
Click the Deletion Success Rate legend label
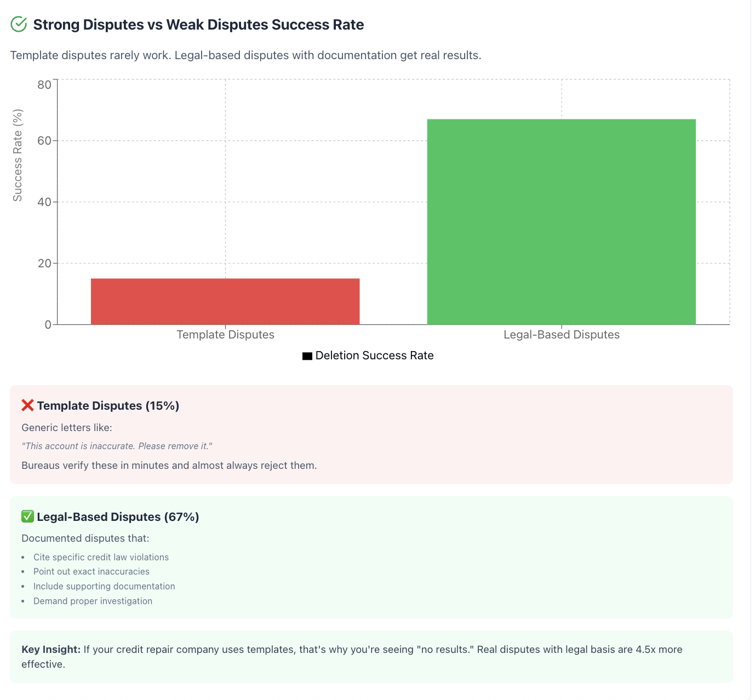(375, 355)
